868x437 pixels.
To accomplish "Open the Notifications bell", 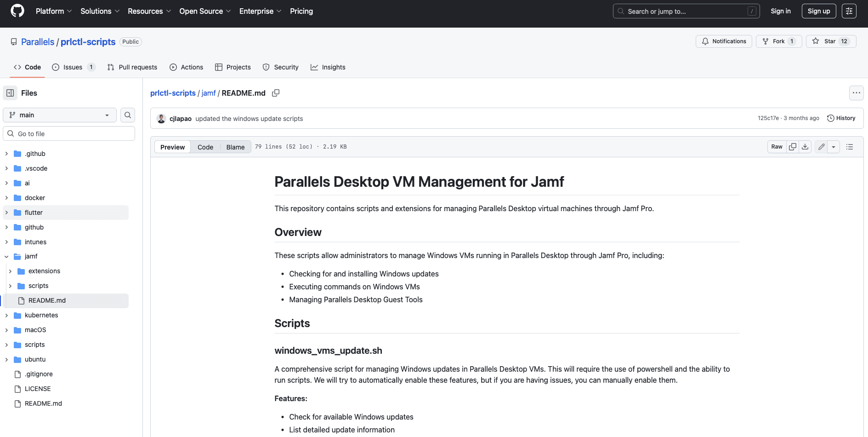I will (724, 41).
